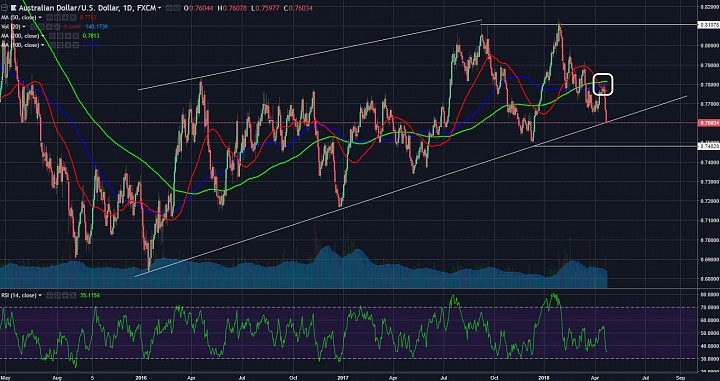The width and height of the screenshot is (720, 381).
Task: Click the red current price label 0.76034
Action: tap(708, 123)
